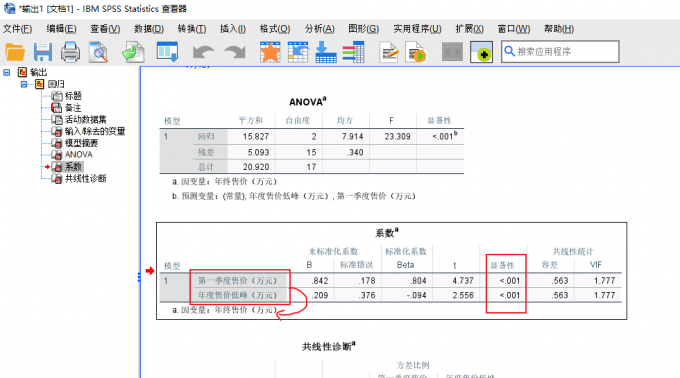Select 备注 in the outline tree
This screenshot has width=680, height=378.
pyautogui.click(x=73, y=108)
